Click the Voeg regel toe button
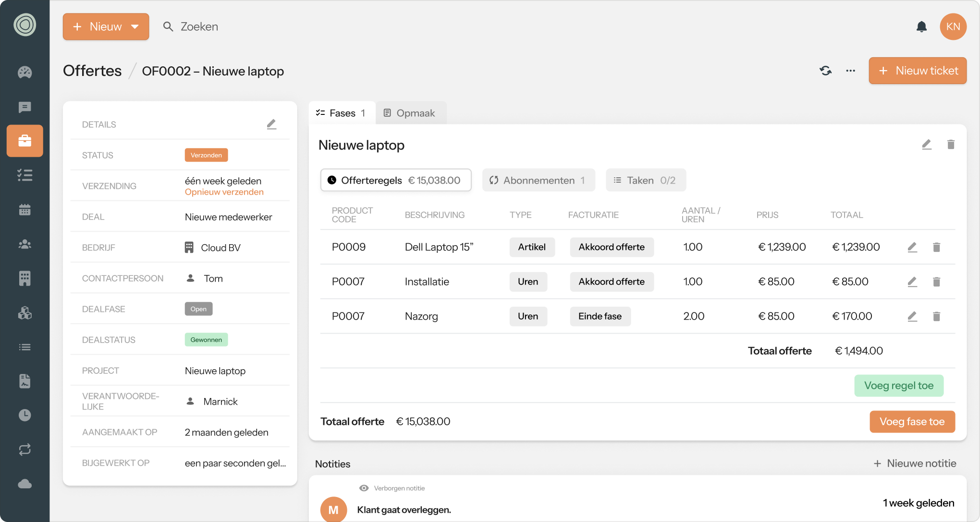 (898, 385)
